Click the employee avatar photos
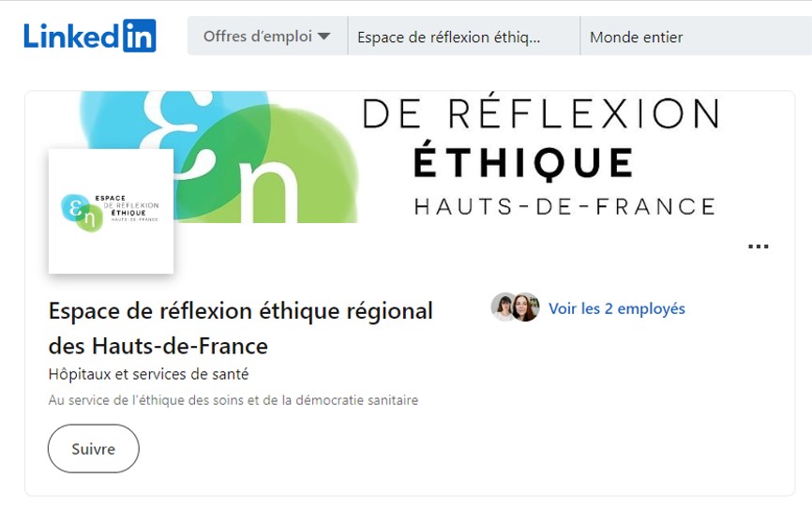Screen dimensions: 812x523 tap(516, 307)
